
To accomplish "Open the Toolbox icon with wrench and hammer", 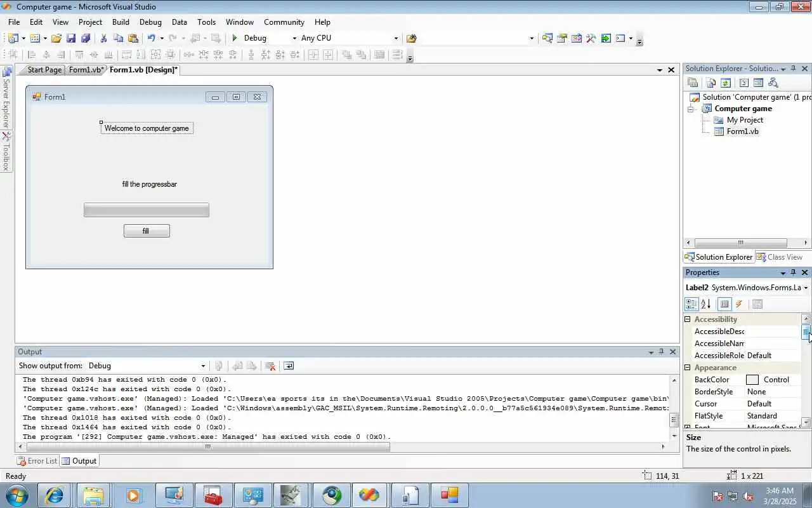I will coord(591,38).
